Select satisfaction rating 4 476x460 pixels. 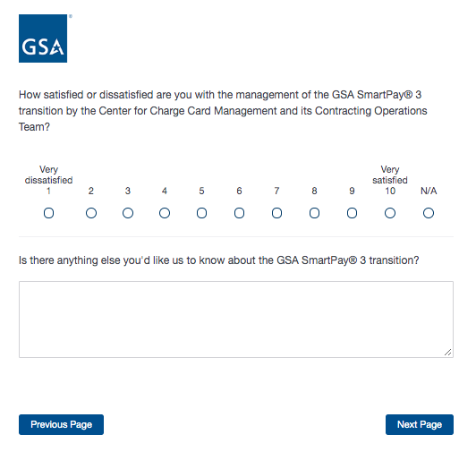point(165,213)
